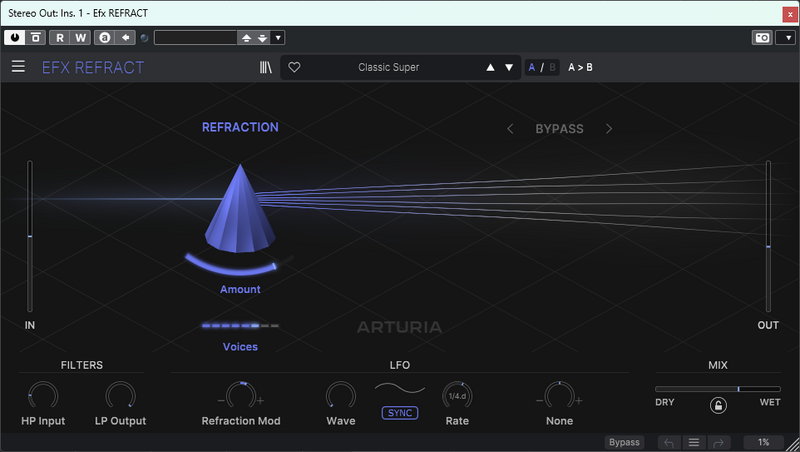Click the 1% CPU meter
Viewport: 800px width, 452px height.
pyautogui.click(x=763, y=442)
